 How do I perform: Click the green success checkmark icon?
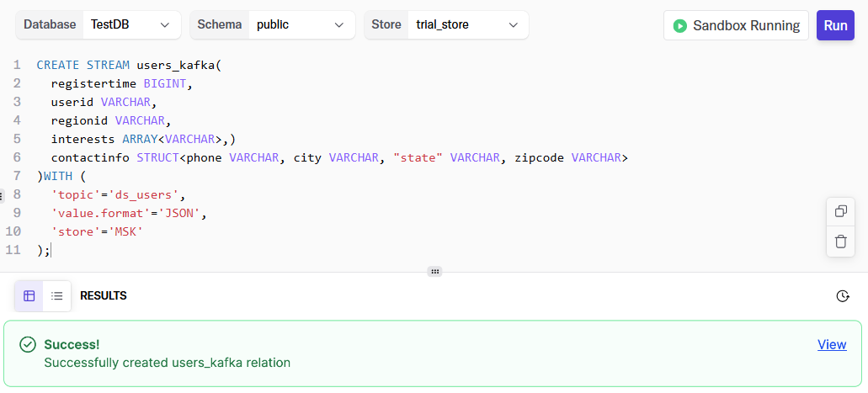click(28, 344)
